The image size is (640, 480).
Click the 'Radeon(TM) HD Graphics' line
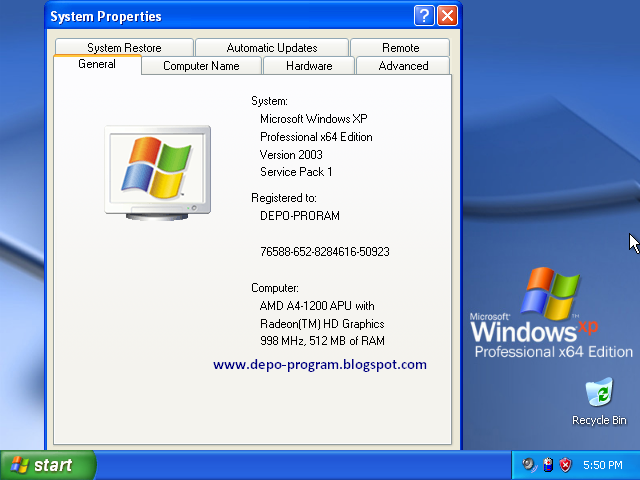pyautogui.click(x=322, y=324)
